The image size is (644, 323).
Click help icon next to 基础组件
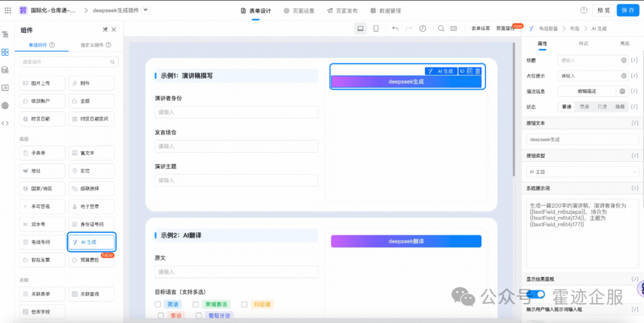point(52,45)
